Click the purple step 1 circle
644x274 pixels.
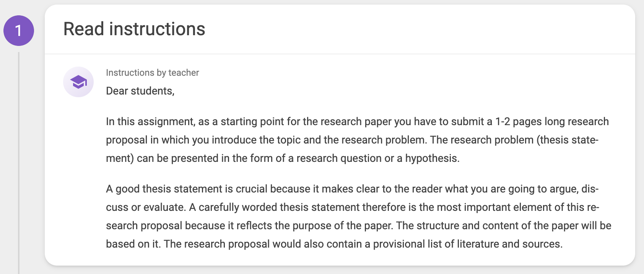[19, 31]
